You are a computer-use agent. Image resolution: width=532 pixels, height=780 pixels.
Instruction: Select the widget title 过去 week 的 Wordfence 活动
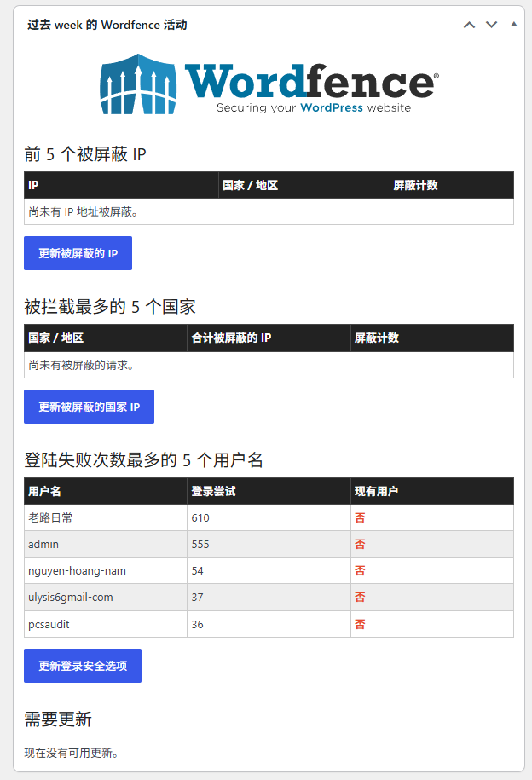pyautogui.click(x=107, y=25)
